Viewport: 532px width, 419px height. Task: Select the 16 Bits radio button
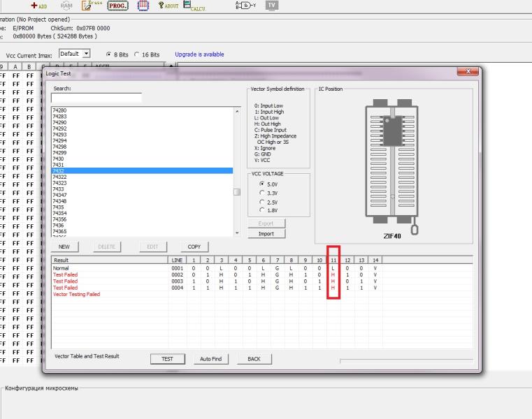(x=138, y=54)
